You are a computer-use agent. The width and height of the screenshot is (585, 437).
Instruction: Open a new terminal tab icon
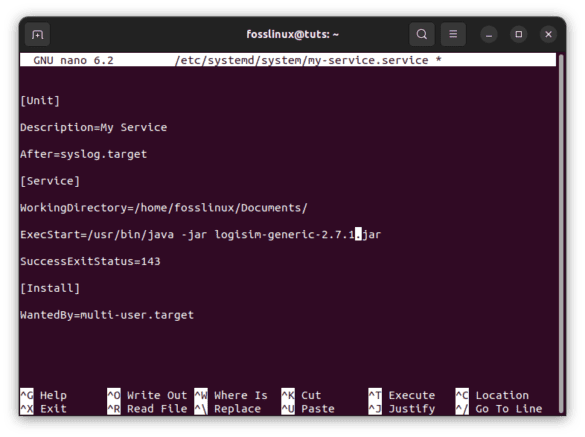[37, 34]
